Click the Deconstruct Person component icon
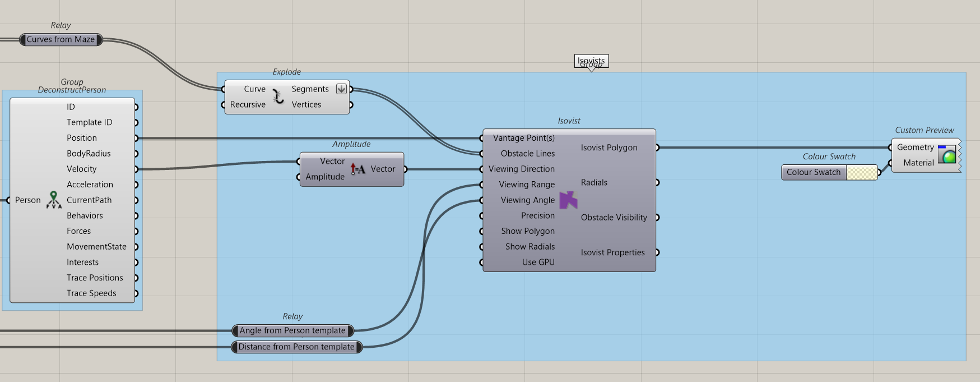The image size is (980, 382). 54,200
